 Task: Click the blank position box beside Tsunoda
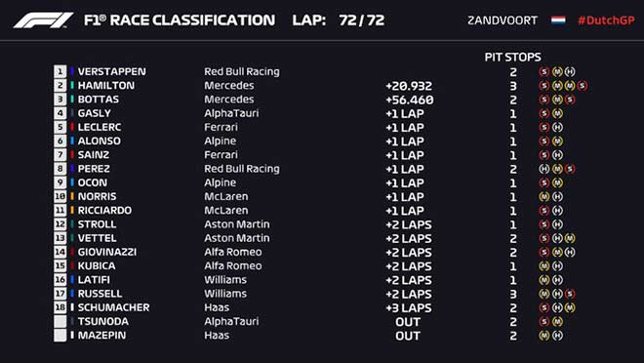[60, 321]
